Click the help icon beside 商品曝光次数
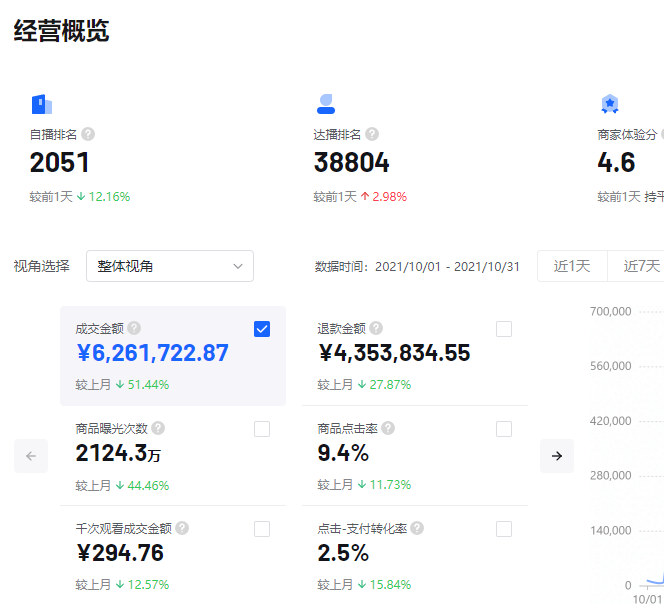The width and height of the screenshot is (664, 604). (158, 428)
